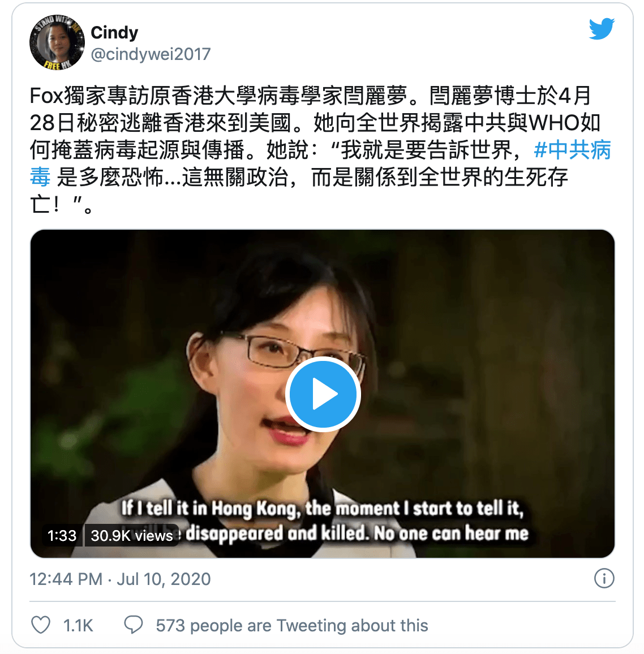Click the 30.9K views label
This screenshot has width=644, height=654.
[x=132, y=535]
